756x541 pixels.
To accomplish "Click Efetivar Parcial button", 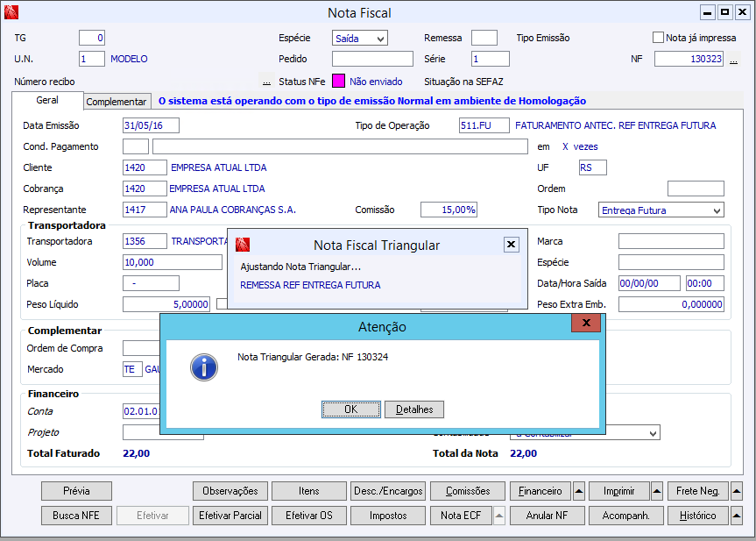I will tap(230, 516).
